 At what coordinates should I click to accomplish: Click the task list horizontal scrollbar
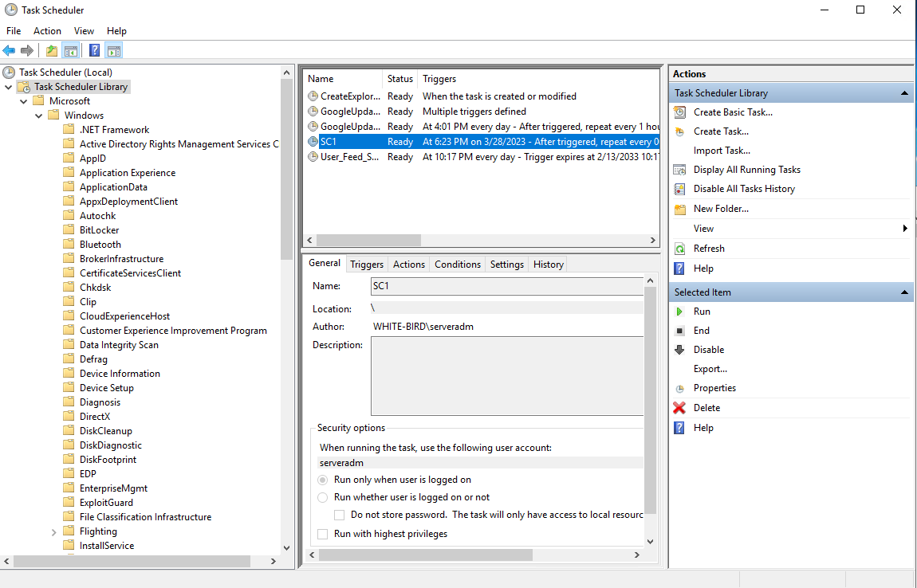478,240
